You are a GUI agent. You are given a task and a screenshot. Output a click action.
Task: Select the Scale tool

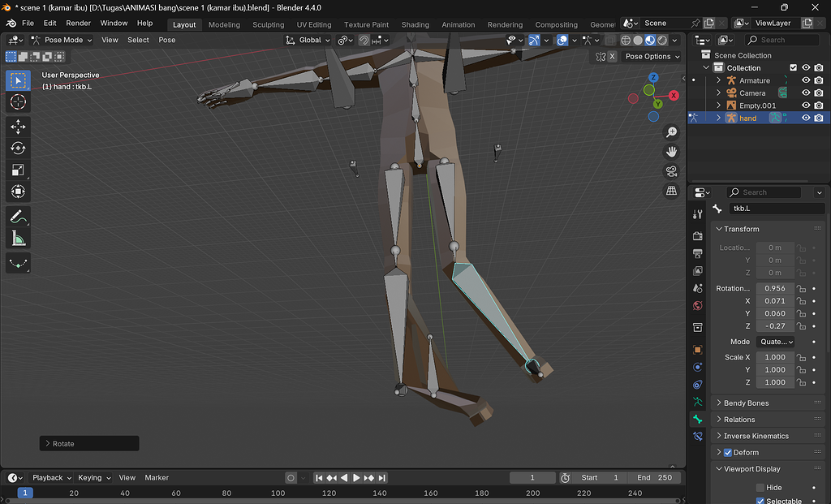[x=18, y=170]
